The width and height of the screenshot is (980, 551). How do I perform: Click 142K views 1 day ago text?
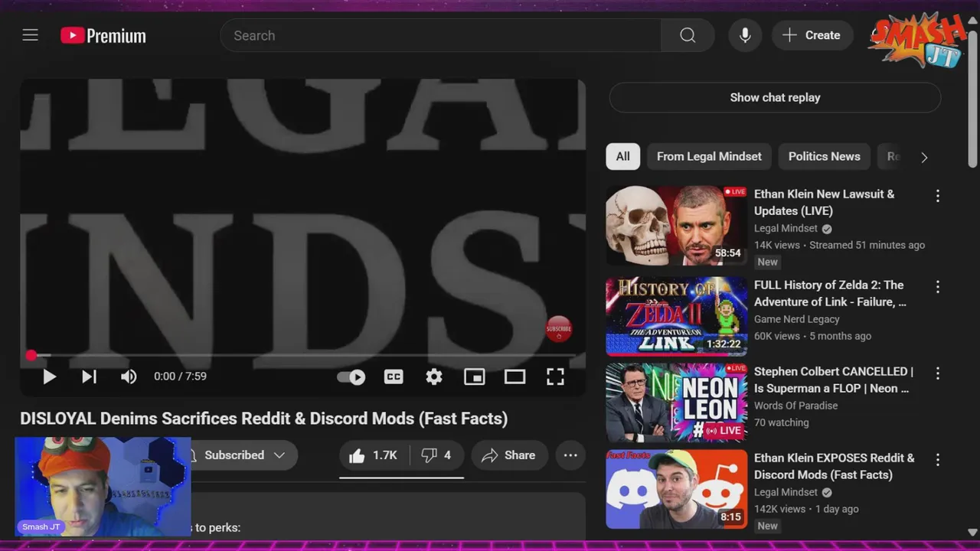806,509
